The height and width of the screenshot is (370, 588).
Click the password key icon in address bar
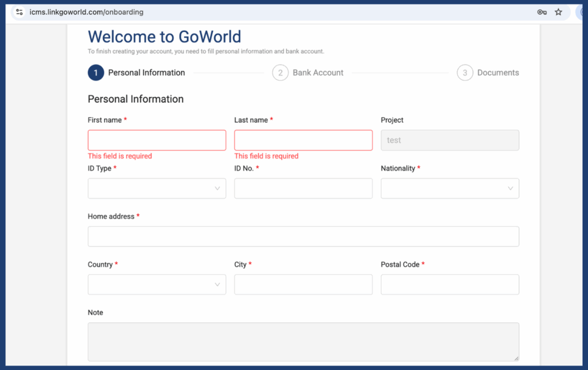click(x=541, y=12)
